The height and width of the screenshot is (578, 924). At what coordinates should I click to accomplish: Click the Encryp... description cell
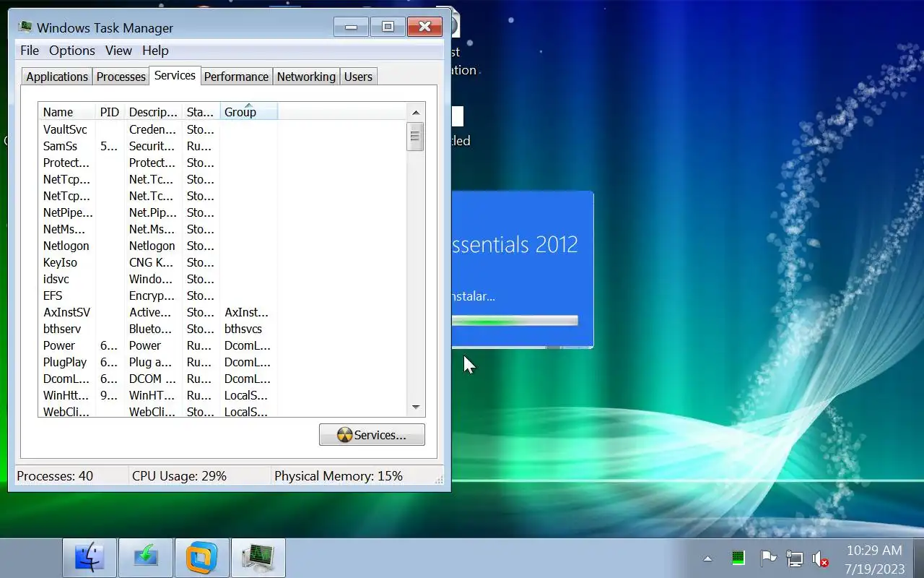point(152,296)
